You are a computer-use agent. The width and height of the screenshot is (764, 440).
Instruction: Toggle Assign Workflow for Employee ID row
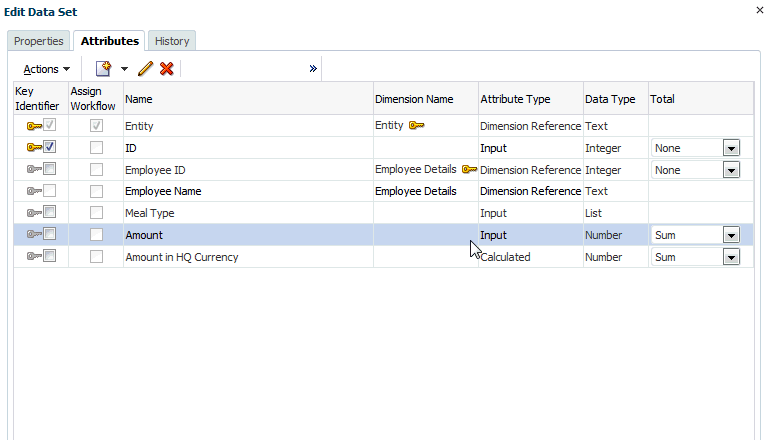96,170
